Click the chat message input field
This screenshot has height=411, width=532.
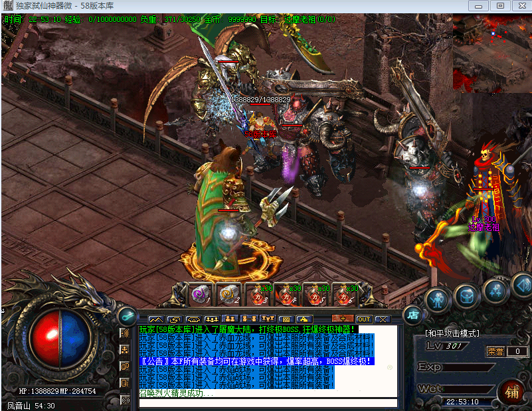pyautogui.click(x=266, y=402)
